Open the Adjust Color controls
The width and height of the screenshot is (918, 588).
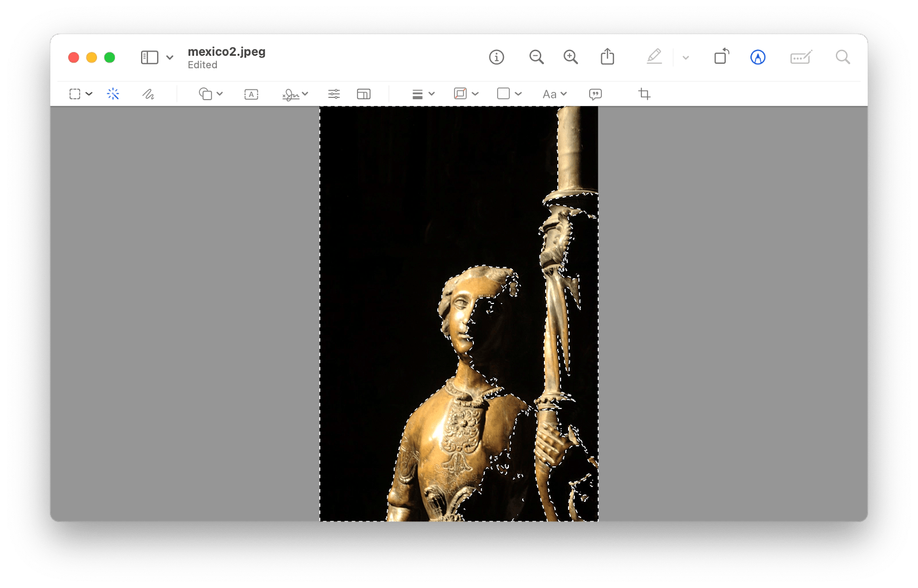pos(333,94)
